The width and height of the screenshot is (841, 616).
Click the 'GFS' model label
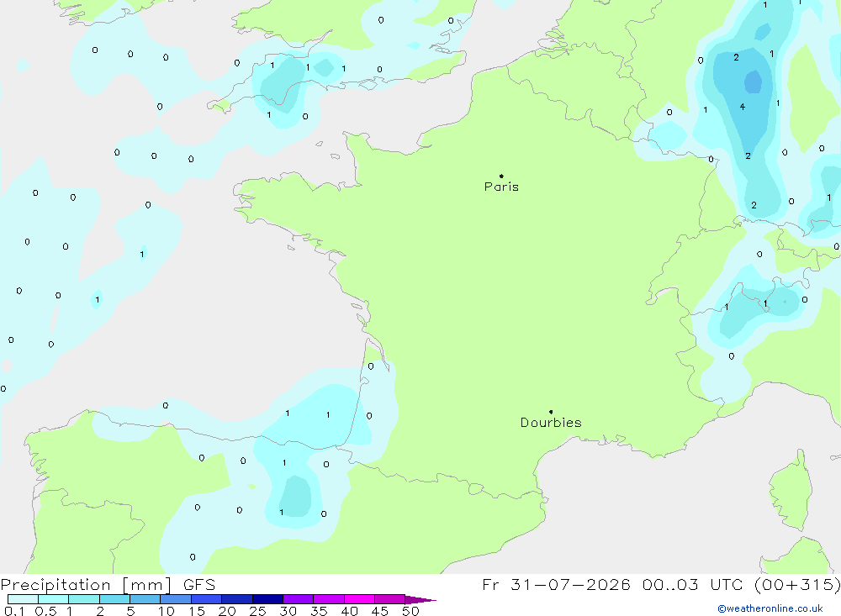[x=199, y=585]
